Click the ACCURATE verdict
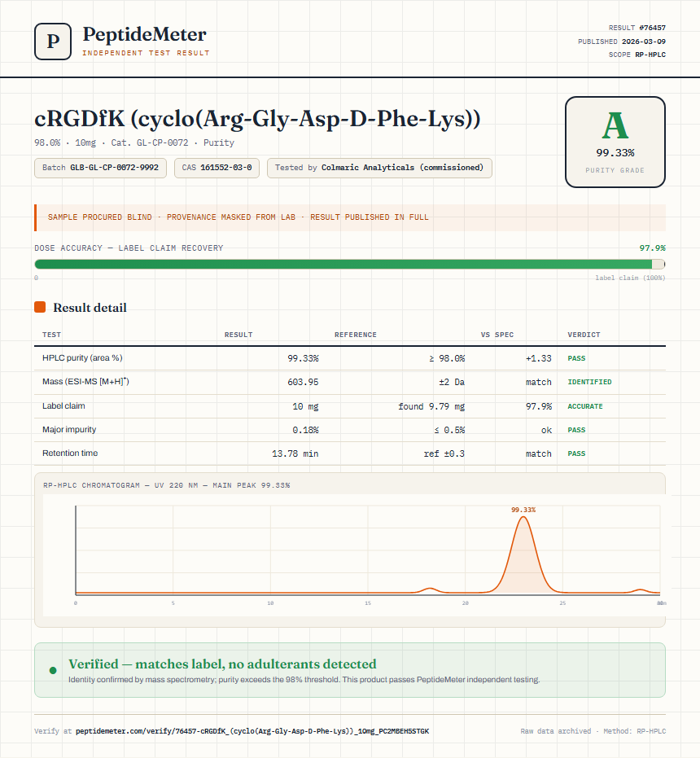 pyautogui.click(x=585, y=406)
